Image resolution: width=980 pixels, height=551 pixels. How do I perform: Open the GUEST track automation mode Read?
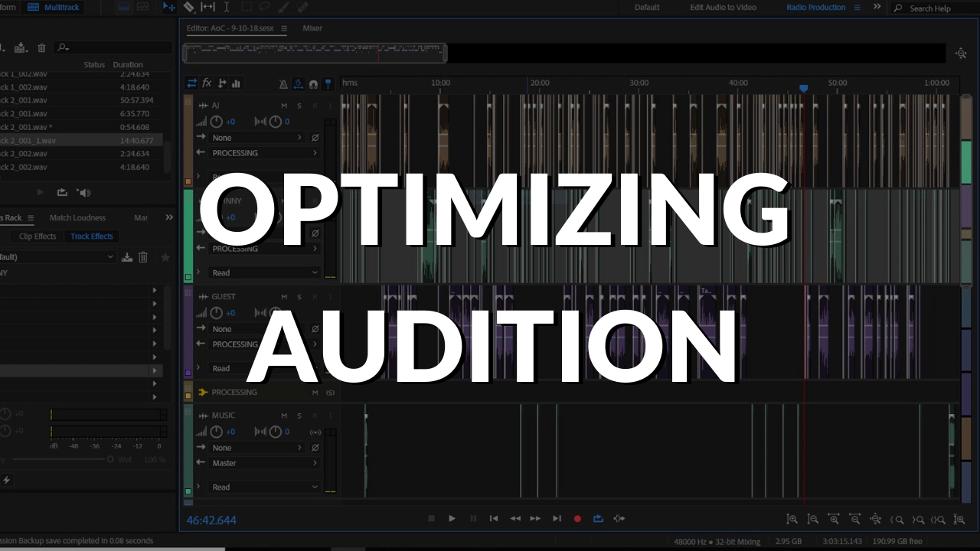tap(264, 368)
